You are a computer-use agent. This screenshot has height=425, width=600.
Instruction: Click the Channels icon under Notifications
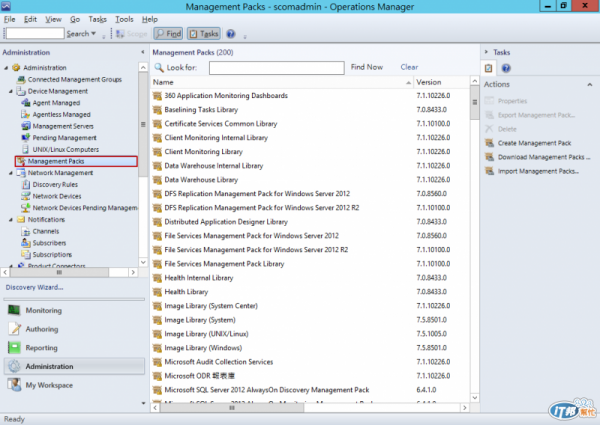[x=26, y=231]
